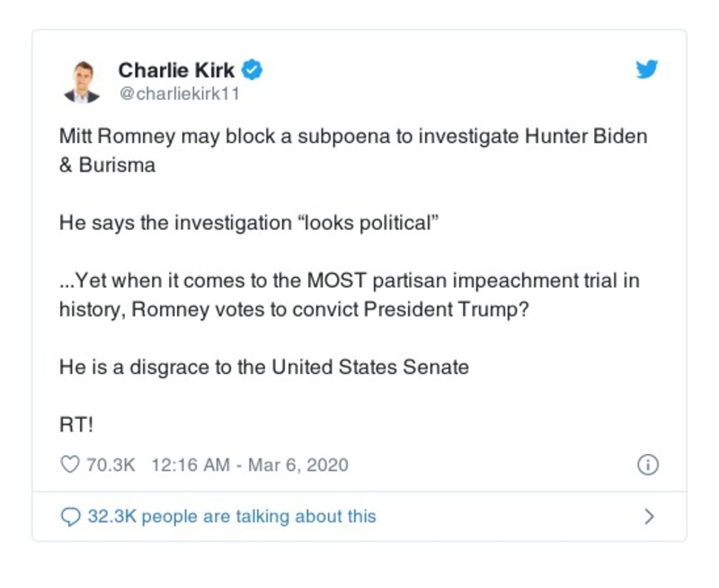Click the "RT!" text
The image size is (719, 588).
pos(76,424)
